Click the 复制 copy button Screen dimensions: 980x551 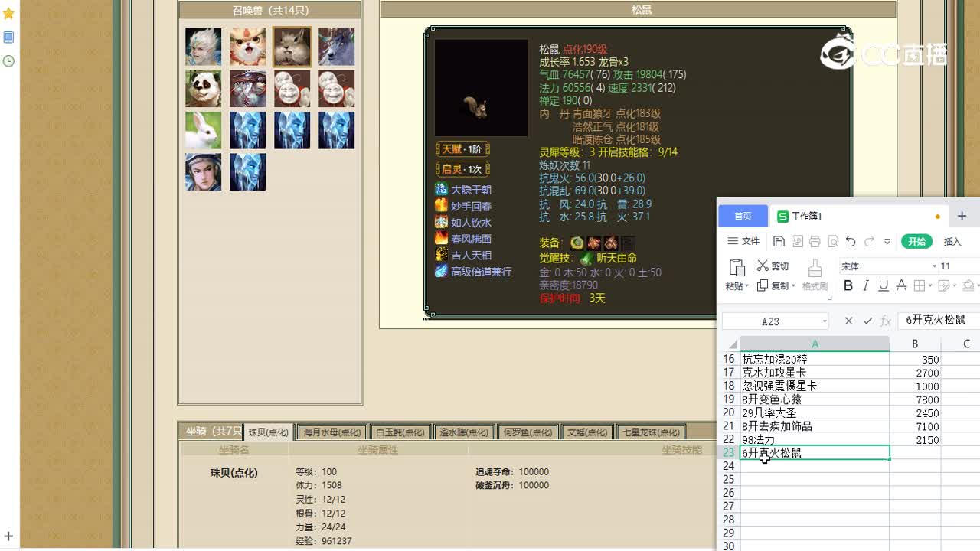pyautogui.click(x=773, y=285)
